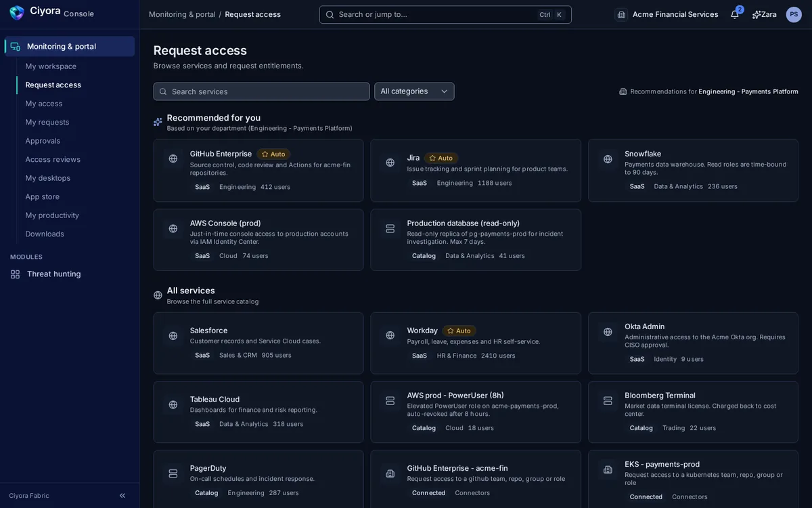The height and width of the screenshot is (508, 812).
Task: Open My workspace page
Action: (51, 66)
